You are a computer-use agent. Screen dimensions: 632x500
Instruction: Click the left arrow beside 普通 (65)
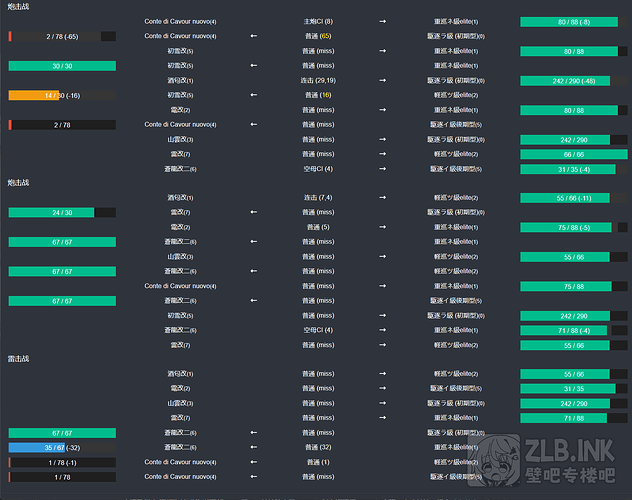tap(253, 36)
